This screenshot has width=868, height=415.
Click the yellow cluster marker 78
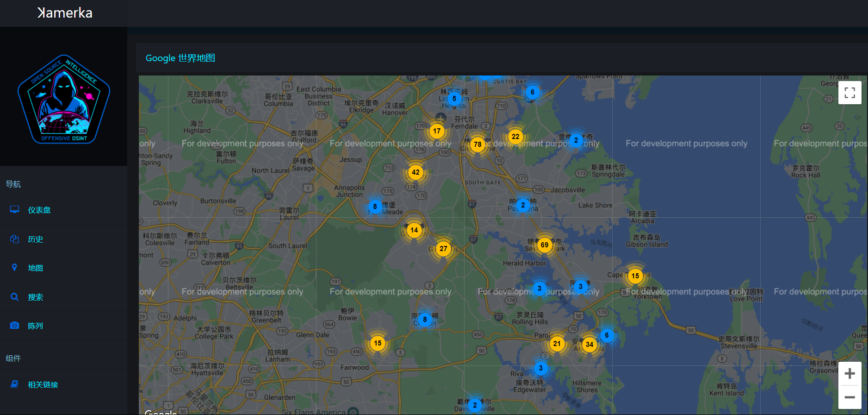[x=477, y=145]
